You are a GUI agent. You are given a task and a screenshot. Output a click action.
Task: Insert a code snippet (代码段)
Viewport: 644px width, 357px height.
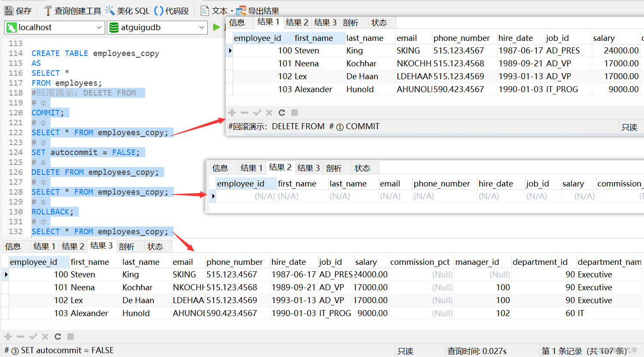click(x=171, y=11)
